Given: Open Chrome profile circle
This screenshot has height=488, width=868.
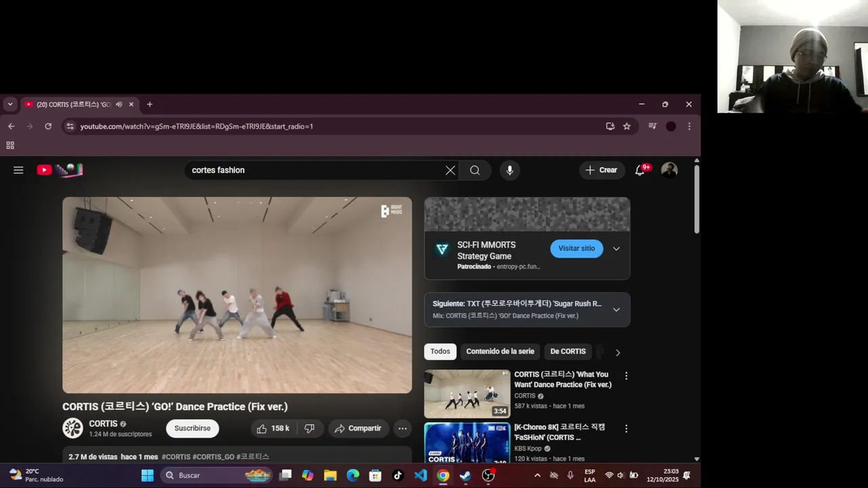Looking at the screenshot, I should [671, 126].
